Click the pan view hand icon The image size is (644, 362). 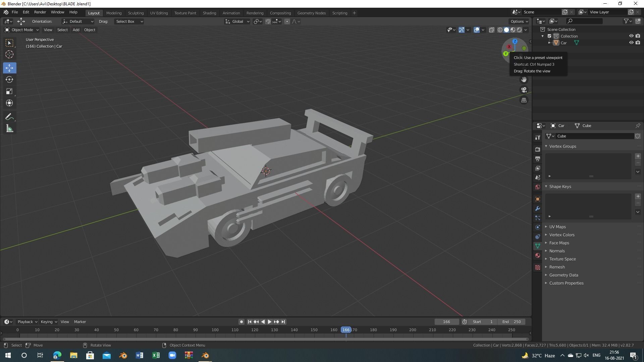point(524,79)
